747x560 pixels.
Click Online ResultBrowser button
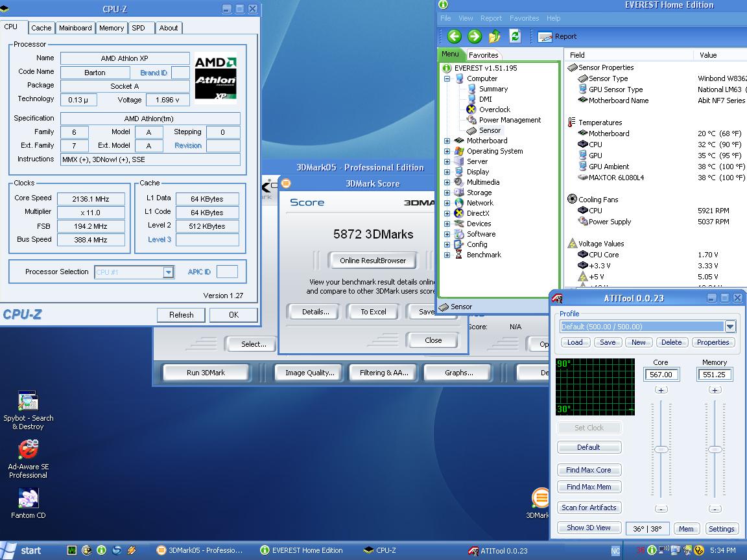[373, 261]
